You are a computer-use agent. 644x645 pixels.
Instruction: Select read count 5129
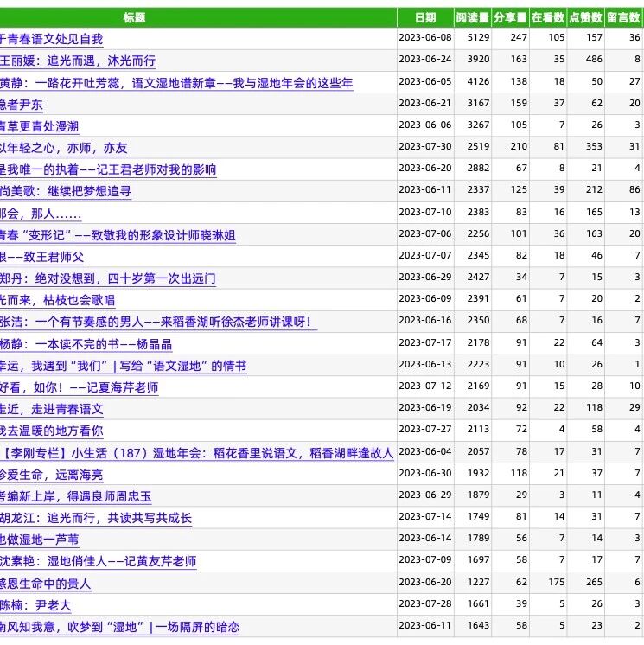click(478, 37)
